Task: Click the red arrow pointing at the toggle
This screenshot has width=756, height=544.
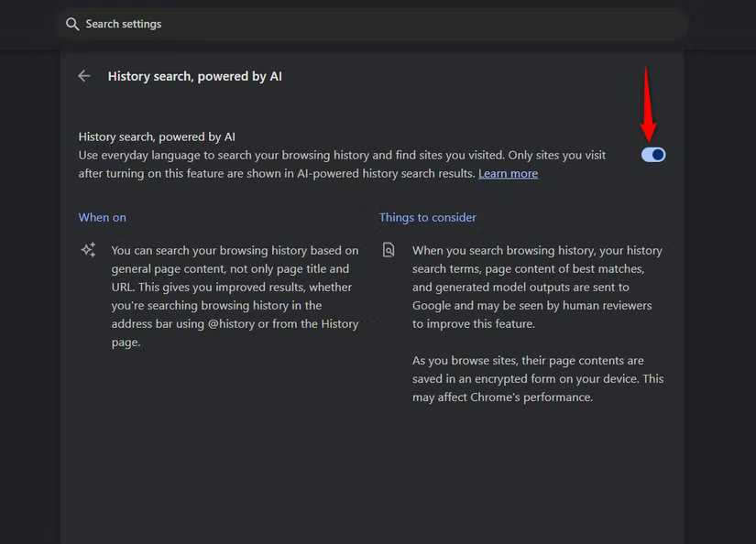Action: coord(649,103)
